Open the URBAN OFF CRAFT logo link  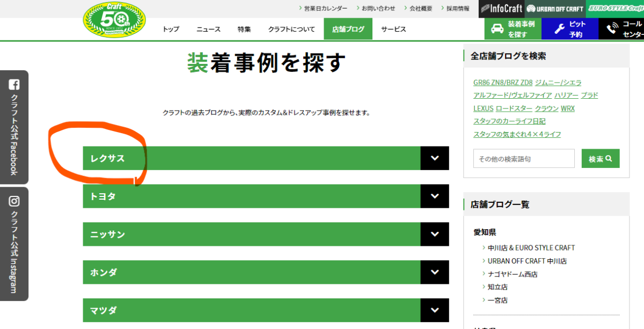[555, 9]
